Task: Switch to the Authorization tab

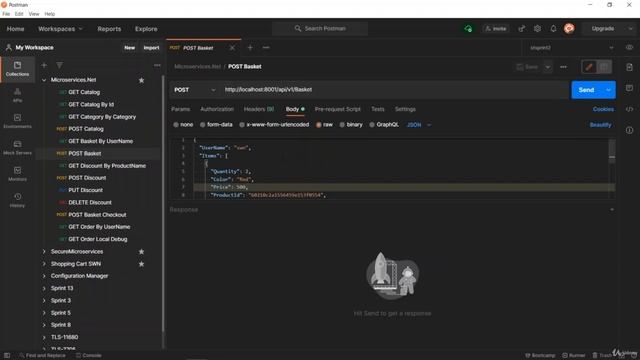Action: (217, 109)
